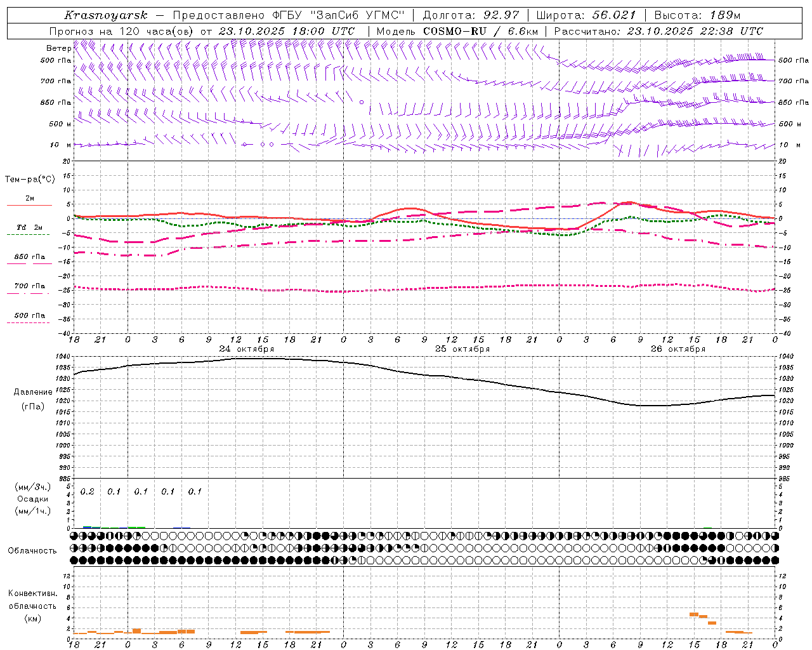Click "Рассчитано: 23.10.2025 22:38 UTC" timestamp

click(x=658, y=31)
